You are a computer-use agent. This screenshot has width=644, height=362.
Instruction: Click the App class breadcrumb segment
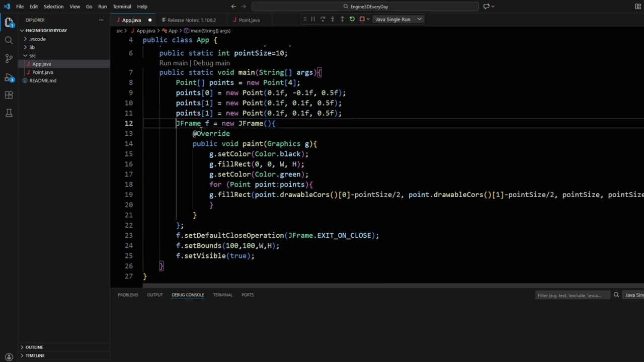click(170, 31)
